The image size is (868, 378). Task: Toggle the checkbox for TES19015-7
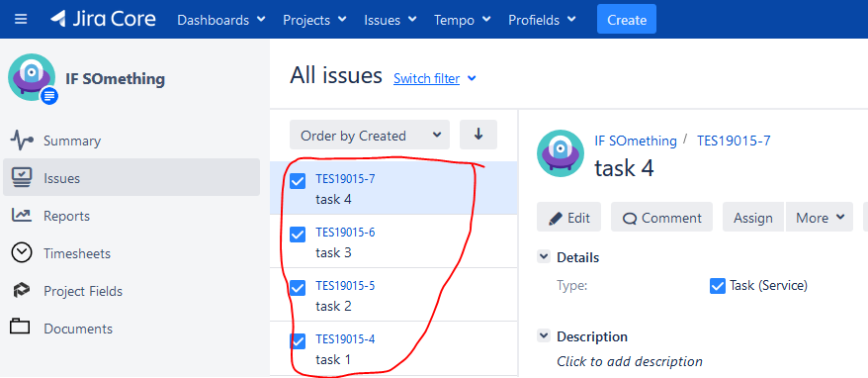tap(298, 181)
